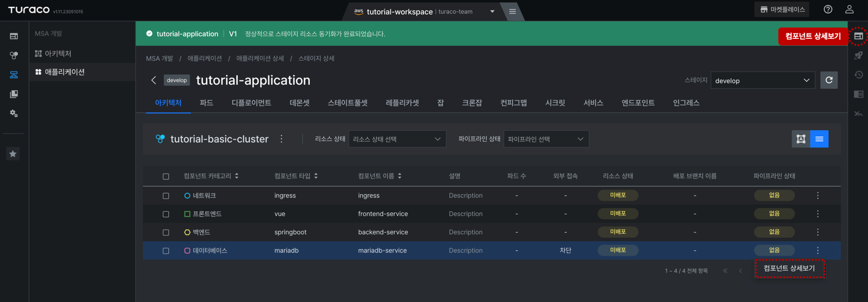
Task: Click the frontend-service component name
Action: 383,214
